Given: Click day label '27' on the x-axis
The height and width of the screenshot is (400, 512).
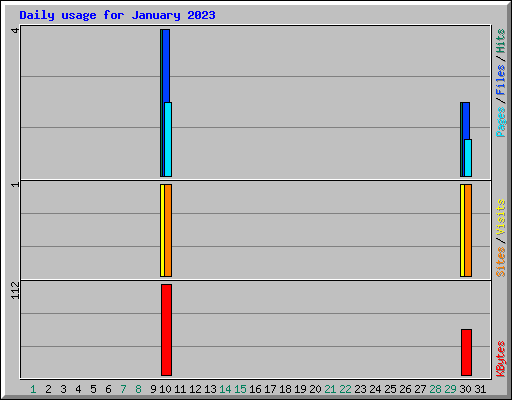Looking at the screenshot, I should click(420, 389).
